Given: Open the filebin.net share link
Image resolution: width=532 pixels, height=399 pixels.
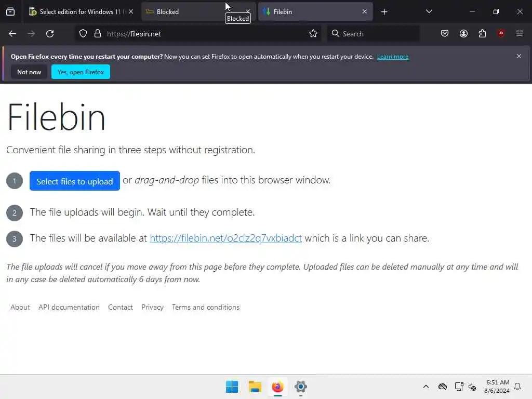Looking at the screenshot, I should [225, 238].
